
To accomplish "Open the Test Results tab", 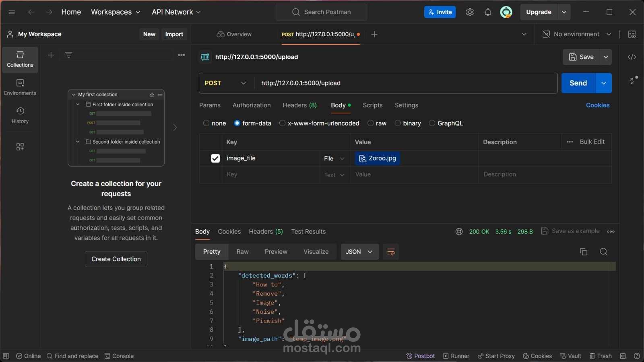I will 308,232.
